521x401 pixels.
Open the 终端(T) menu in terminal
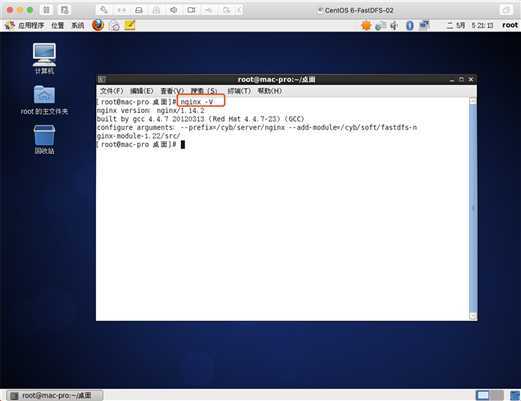click(239, 91)
